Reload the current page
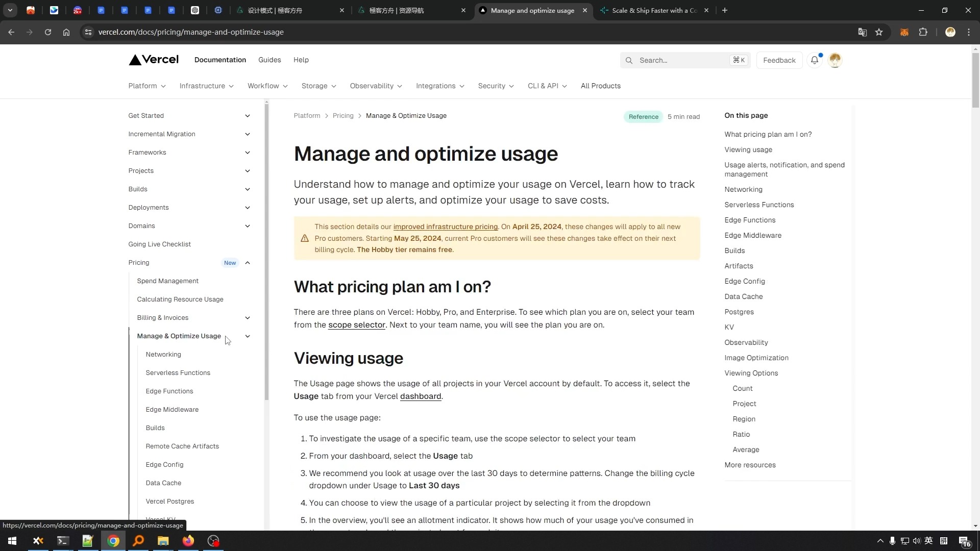This screenshot has height=551, width=980. pyautogui.click(x=48, y=32)
